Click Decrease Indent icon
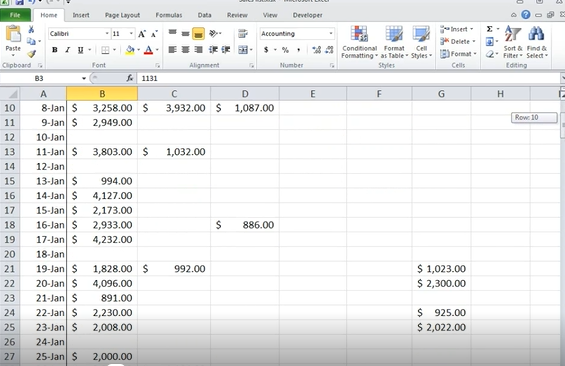 click(x=213, y=50)
